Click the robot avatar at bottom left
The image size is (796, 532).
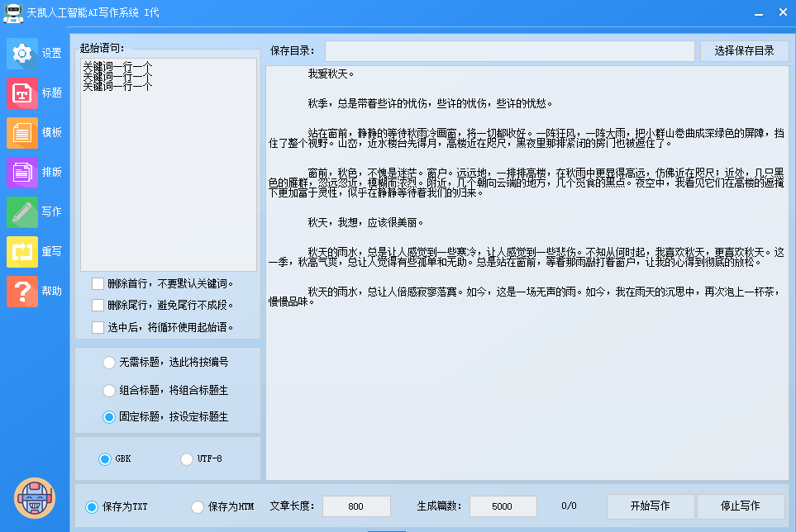(x=35, y=498)
